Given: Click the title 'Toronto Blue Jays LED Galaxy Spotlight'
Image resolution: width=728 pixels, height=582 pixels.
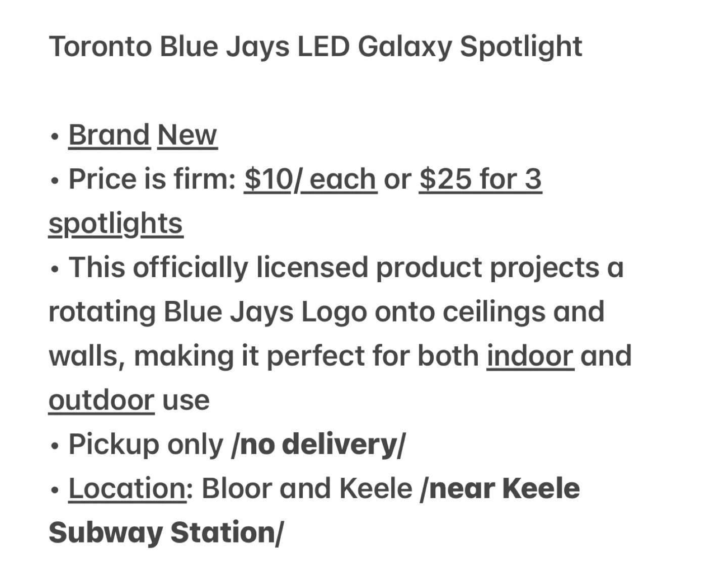Looking at the screenshot, I should [315, 48].
